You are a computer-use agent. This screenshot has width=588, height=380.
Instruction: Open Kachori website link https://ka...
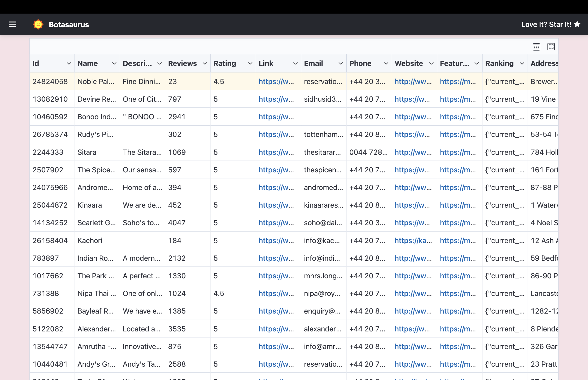[x=413, y=241]
